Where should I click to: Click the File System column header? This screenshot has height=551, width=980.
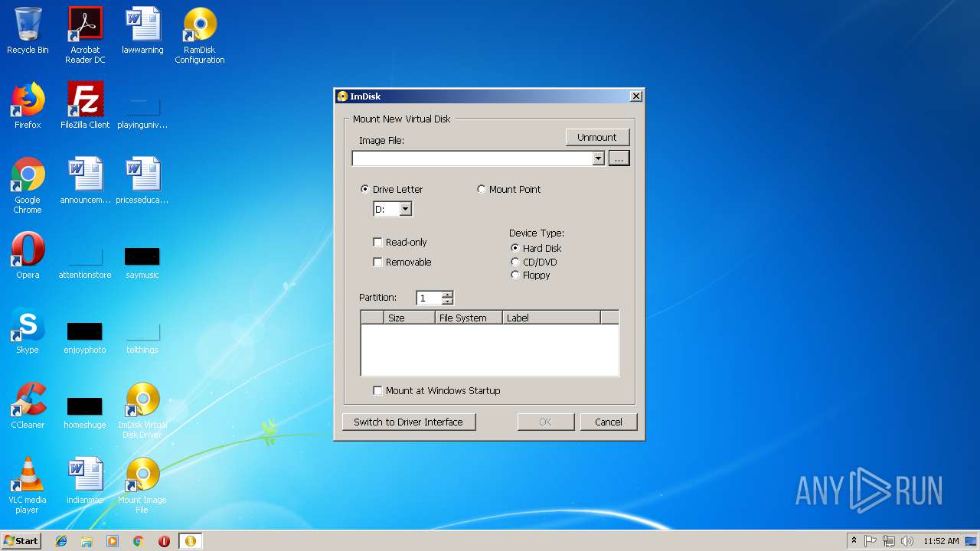point(469,318)
